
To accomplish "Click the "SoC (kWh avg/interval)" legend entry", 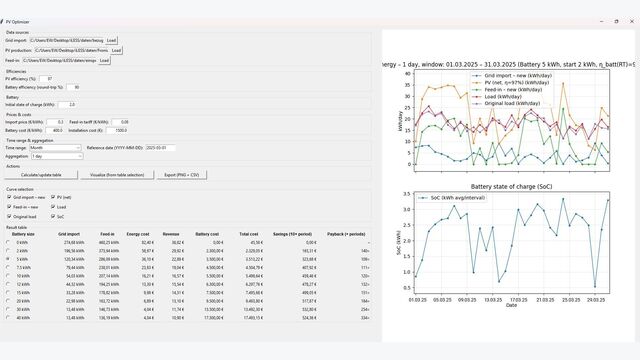I will click(452, 198).
